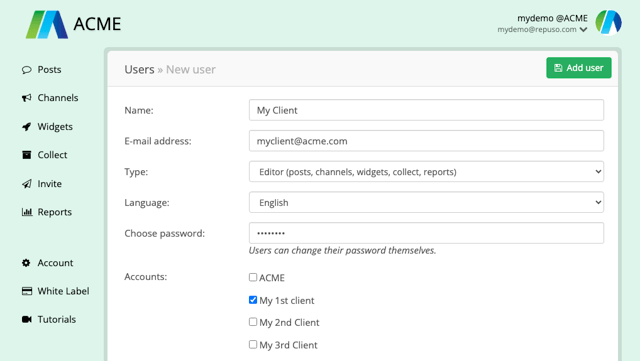Click the 'New user' breadcrumb text
This screenshot has width=640, height=361.
[x=191, y=69]
